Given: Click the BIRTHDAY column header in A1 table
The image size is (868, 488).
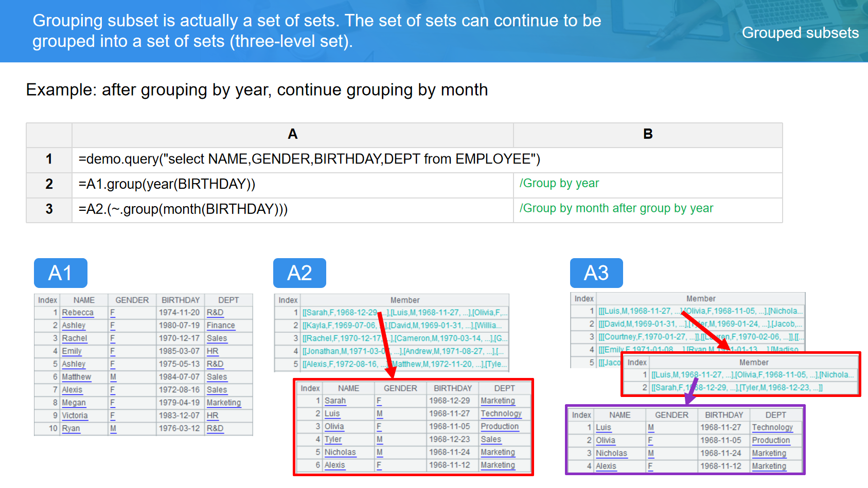Looking at the screenshot, I should [180, 300].
